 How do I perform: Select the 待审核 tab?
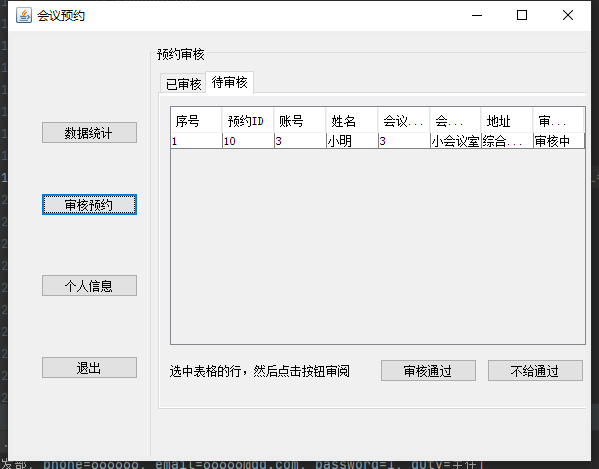[230, 82]
